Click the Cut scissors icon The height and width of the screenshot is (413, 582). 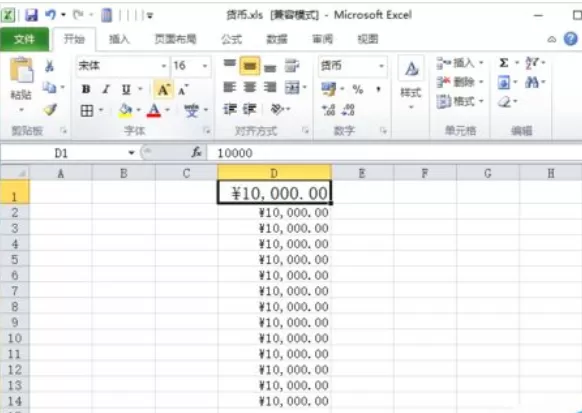[x=49, y=66]
